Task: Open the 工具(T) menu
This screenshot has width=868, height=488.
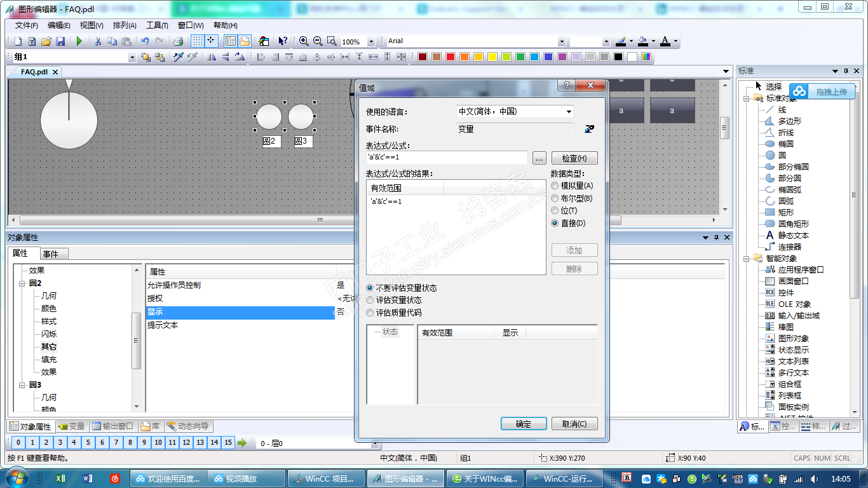Action: point(157,25)
